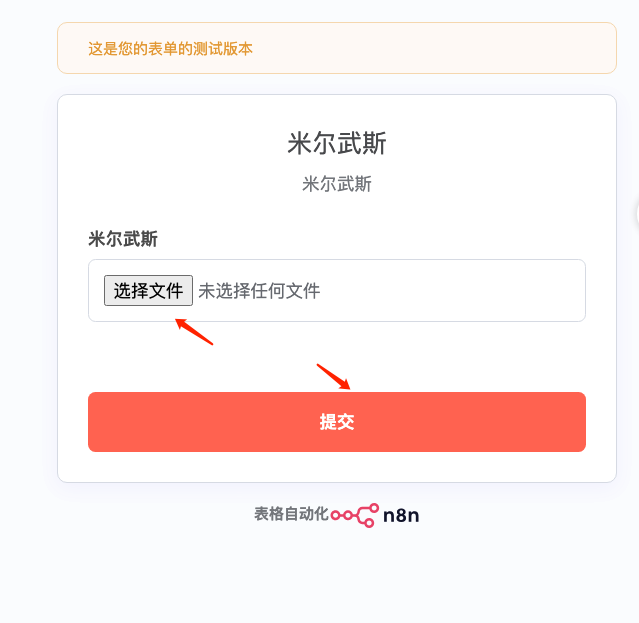Click the red arrow pointing to 提交
This screenshot has height=623, width=639.
click(x=334, y=377)
